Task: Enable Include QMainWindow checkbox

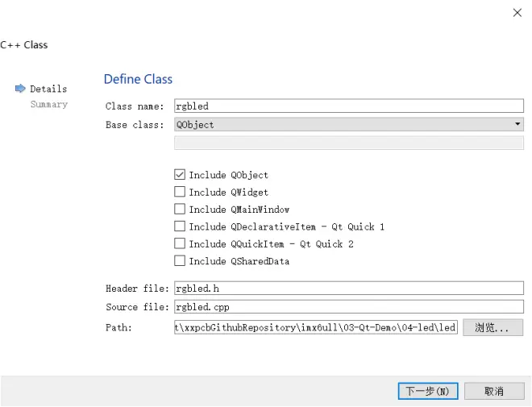Action: click(x=180, y=209)
